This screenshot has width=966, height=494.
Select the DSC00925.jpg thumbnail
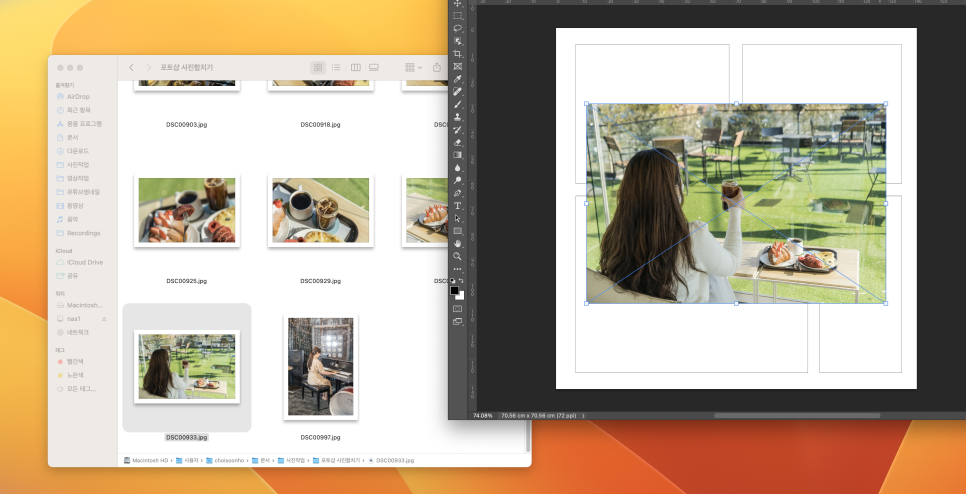(x=187, y=211)
